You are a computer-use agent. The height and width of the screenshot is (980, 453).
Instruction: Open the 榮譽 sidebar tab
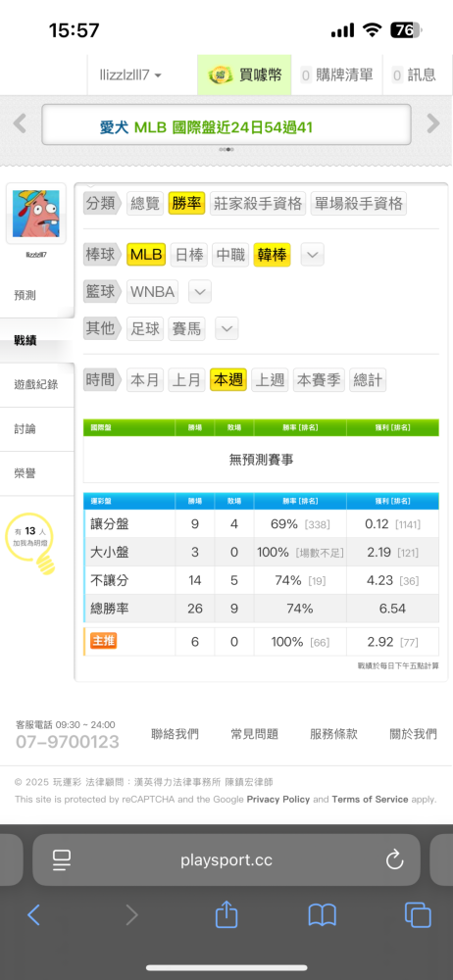[x=37, y=473]
